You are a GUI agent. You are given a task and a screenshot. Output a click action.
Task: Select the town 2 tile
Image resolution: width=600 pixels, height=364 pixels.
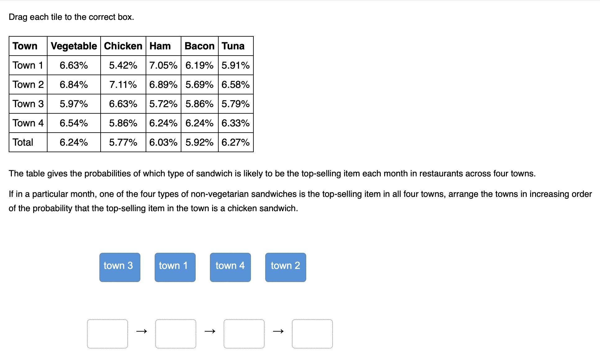pyautogui.click(x=285, y=267)
